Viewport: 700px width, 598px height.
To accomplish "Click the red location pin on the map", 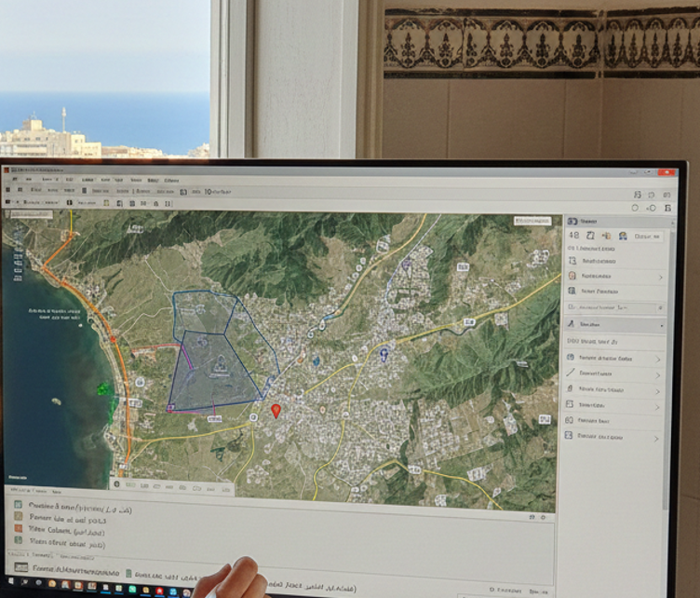I will point(276,410).
